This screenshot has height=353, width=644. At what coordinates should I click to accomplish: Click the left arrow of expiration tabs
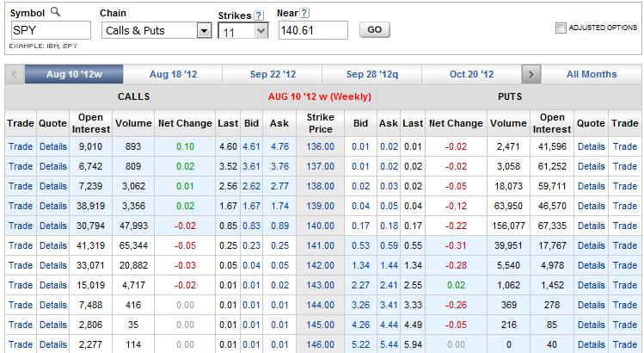pyautogui.click(x=15, y=74)
